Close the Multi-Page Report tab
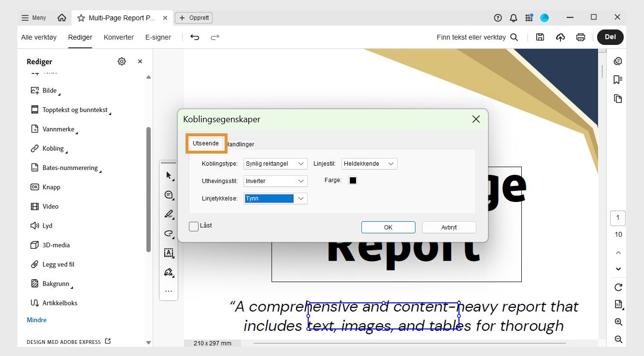 165,18
